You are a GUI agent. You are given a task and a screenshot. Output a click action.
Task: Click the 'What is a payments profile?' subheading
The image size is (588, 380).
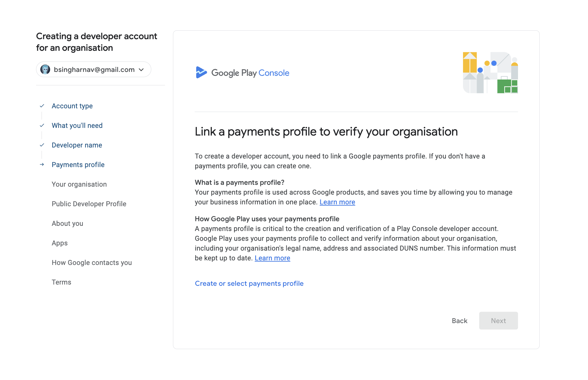pos(240,182)
